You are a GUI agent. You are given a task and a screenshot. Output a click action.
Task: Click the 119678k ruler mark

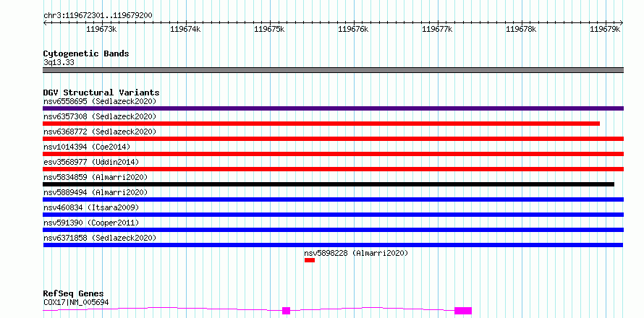click(x=521, y=29)
